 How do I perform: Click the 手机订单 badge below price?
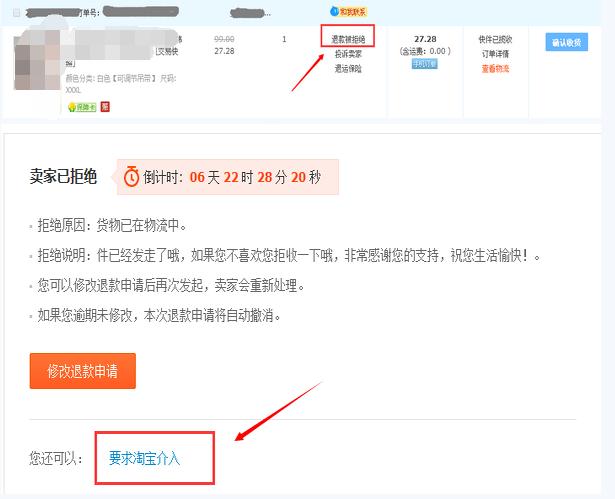424,64
